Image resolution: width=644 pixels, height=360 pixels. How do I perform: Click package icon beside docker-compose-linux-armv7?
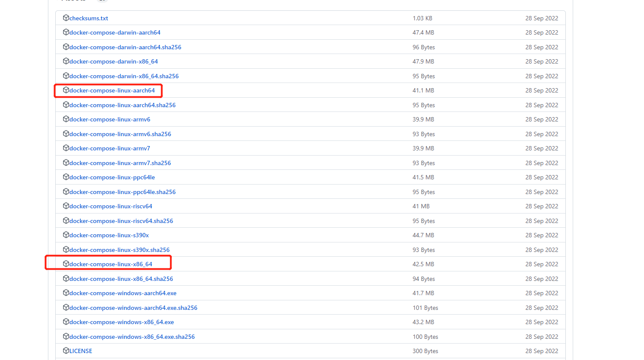click(x=66, y=148)
